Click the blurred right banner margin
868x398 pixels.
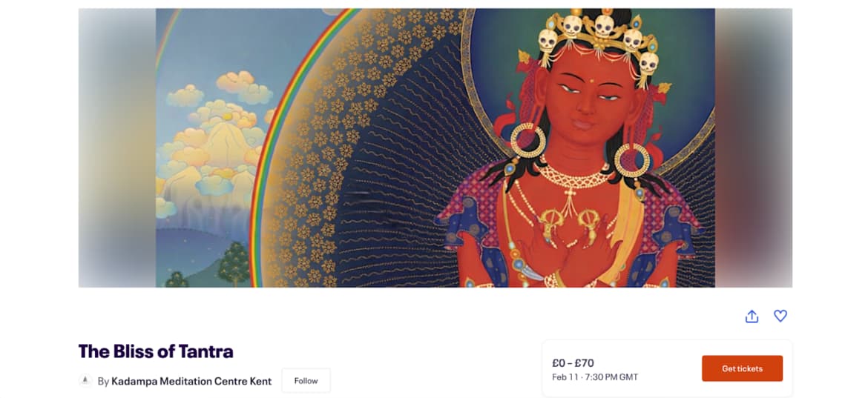754,147
